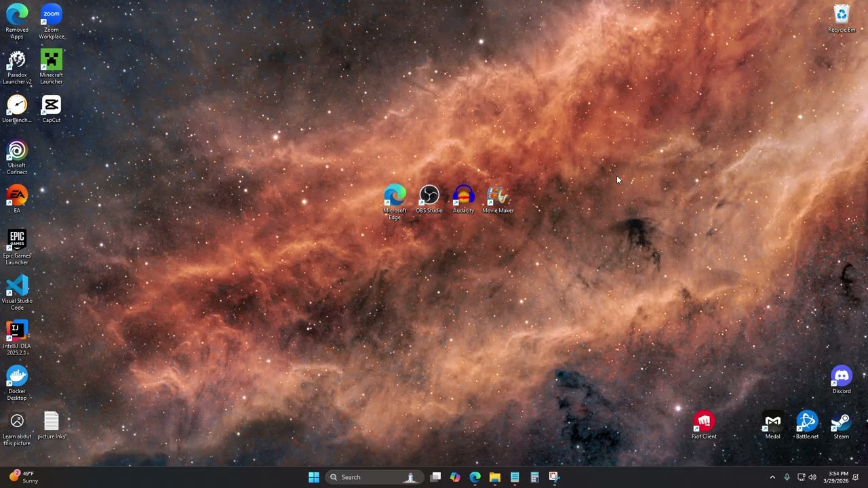Open Edge from the taskbar

(475, 477)
